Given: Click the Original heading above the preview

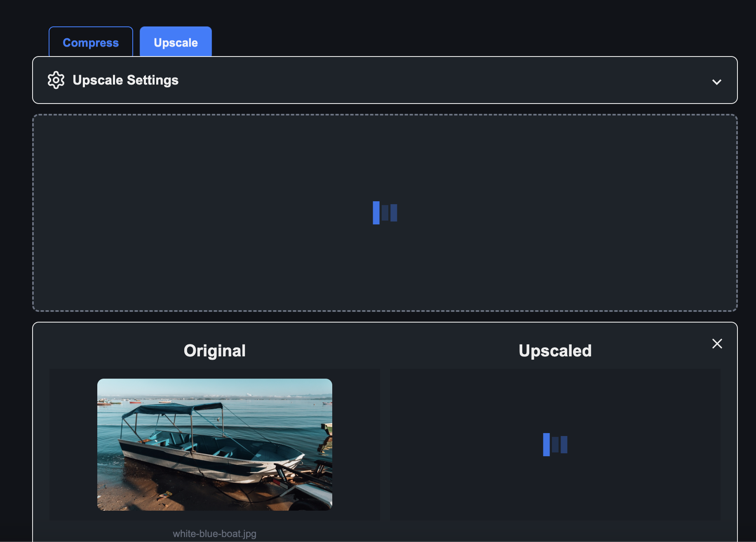Looking at the screenshot, I should 214,350.
